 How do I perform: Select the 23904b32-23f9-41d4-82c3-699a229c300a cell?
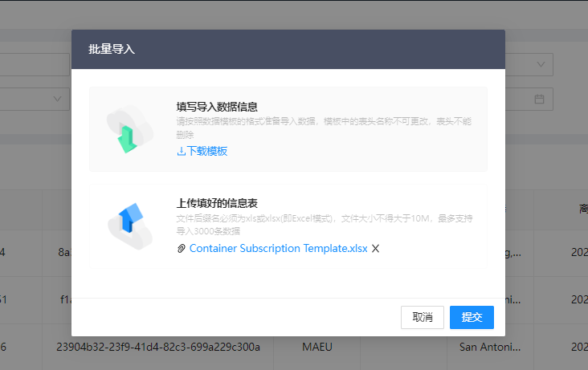(x=158, y=347)
